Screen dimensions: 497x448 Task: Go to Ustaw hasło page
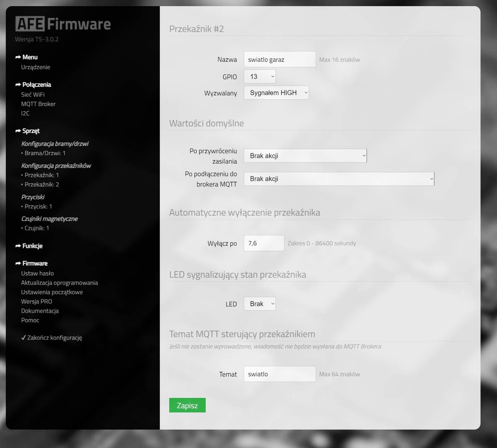tap(37, 273)
